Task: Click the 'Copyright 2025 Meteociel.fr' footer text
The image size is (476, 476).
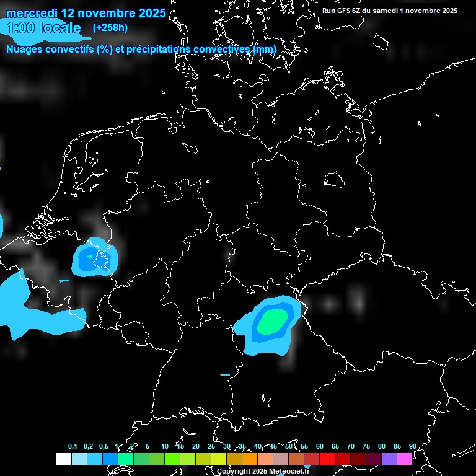Action: coord(263,471)
